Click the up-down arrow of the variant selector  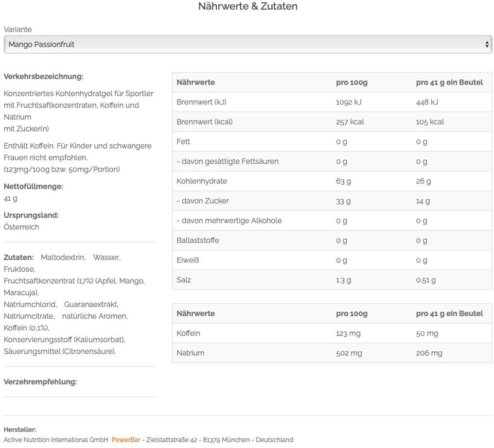coord(487,45)
